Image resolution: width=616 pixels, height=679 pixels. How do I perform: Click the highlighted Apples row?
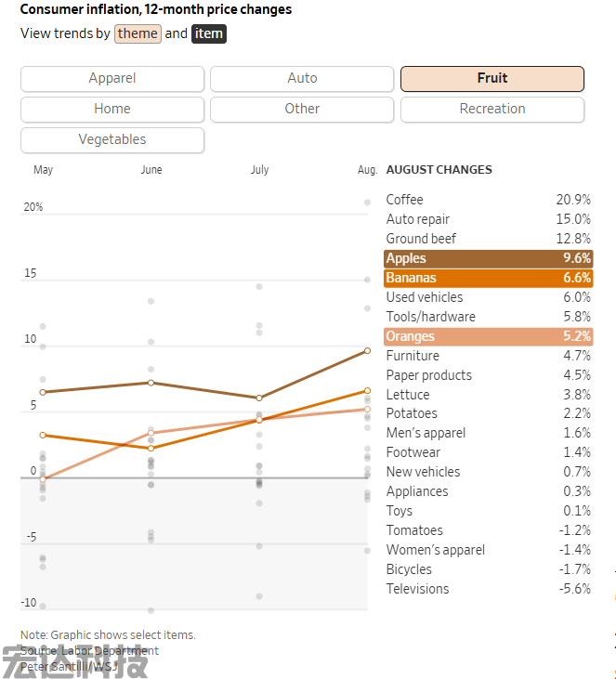click(488, 258)
